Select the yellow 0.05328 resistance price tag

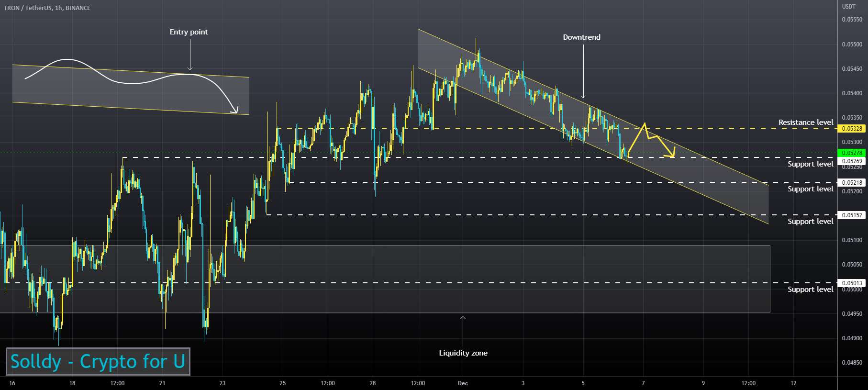tap(852, 128)
